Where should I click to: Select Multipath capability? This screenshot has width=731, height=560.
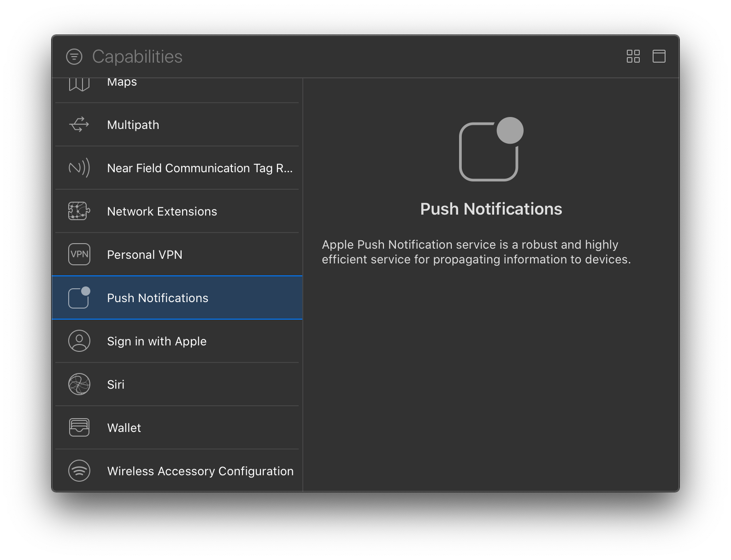177,125
